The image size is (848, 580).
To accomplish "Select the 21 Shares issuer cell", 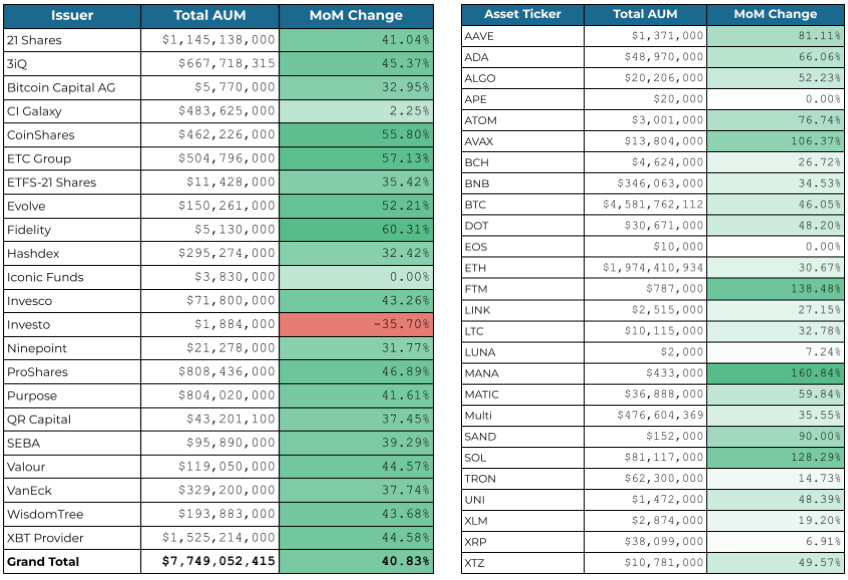I will (x=72, y=40).
